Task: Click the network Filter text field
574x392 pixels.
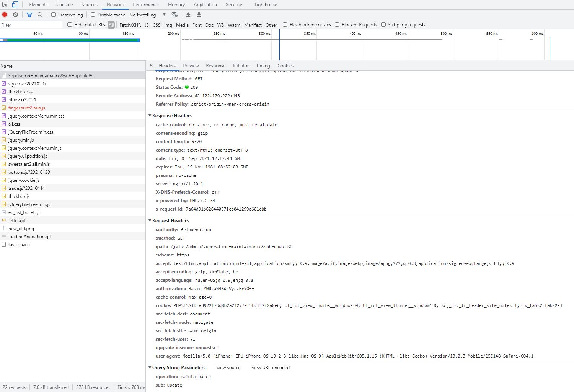Action: [x=31, y=25]
